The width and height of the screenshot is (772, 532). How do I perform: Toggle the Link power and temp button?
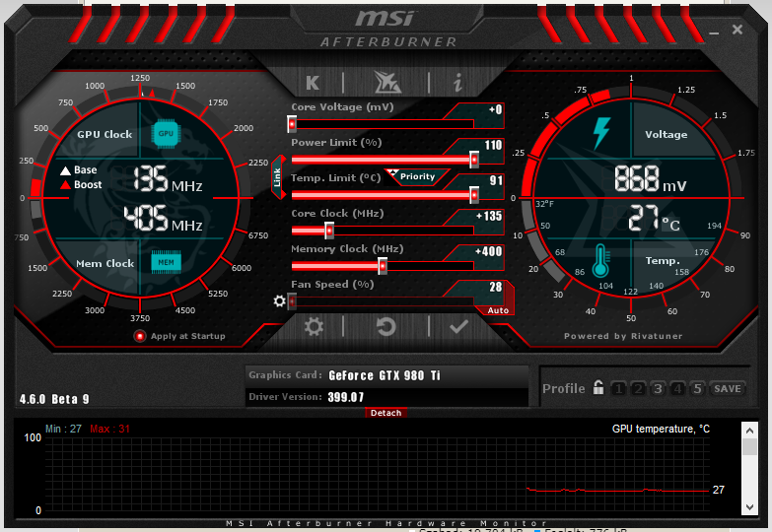coord(278,177)
